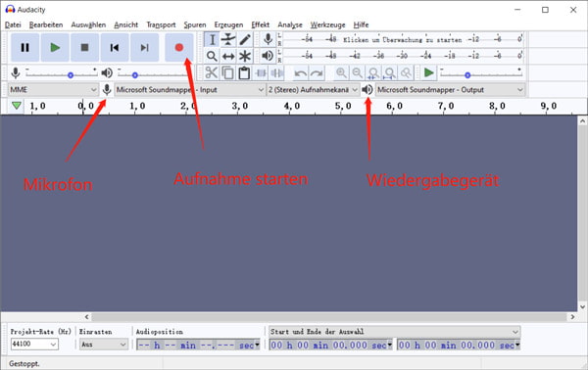Click the playback level meter scale

403,56
